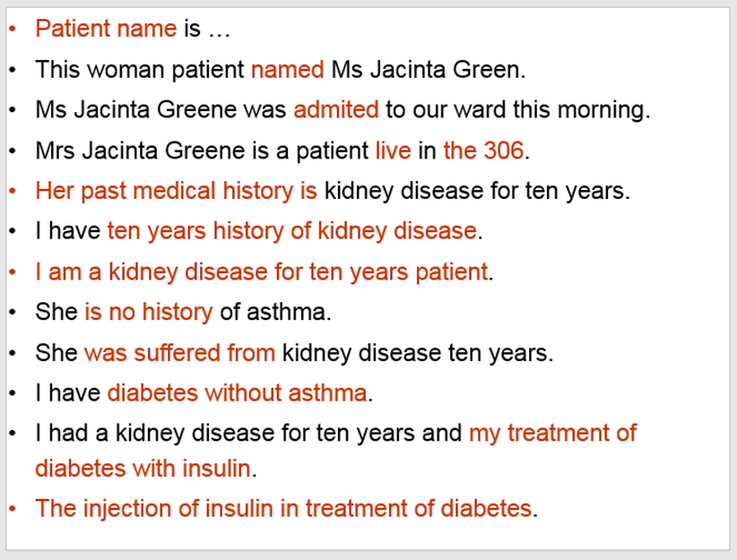The width and height of the screenshot is (737, 560).
Task: Select the red phrase "is no history"
Action: coord(149,313)
